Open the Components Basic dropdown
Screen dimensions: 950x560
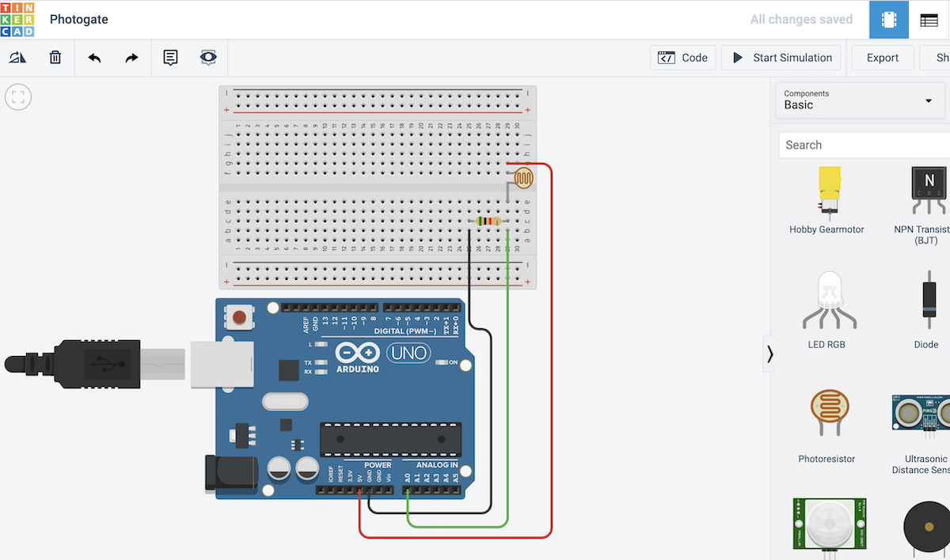(860, 100)
